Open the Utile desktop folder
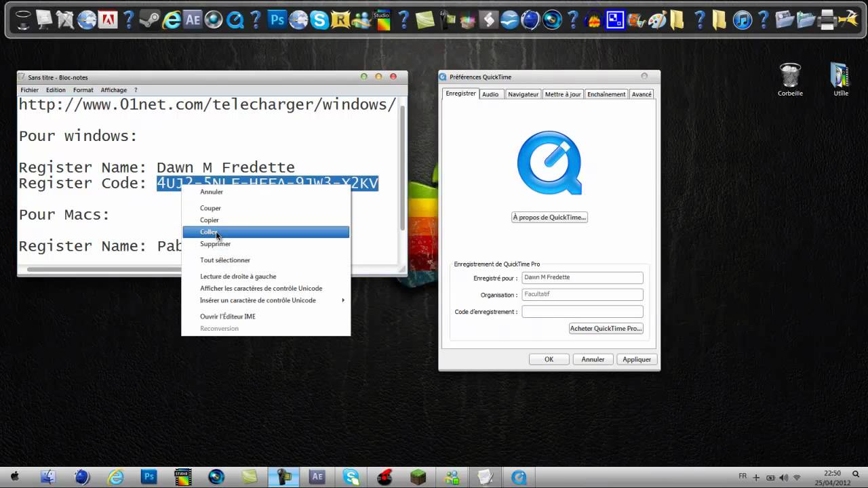 tap(841, 79)
